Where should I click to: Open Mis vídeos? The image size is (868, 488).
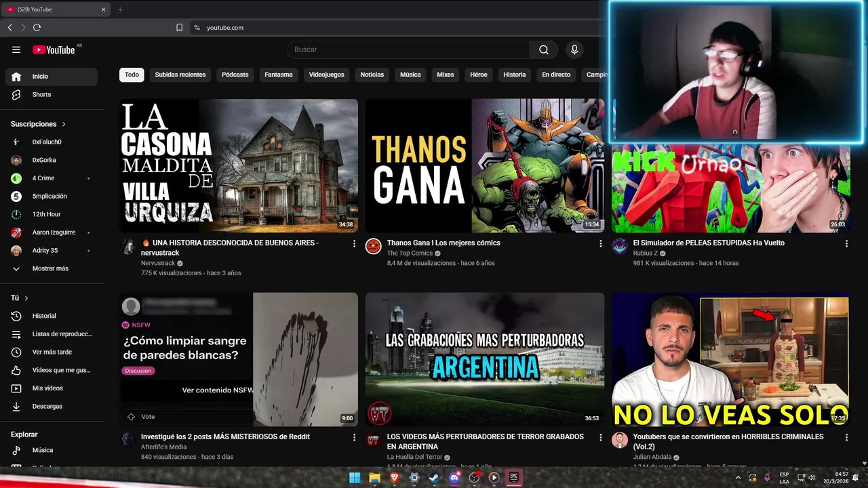pyautogui.click(x=52, y=388)
